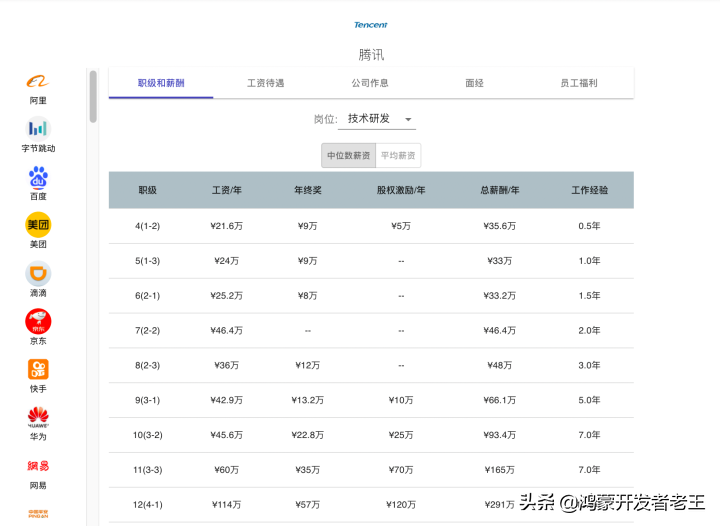720x526 pixels.
Task: Click the 职级 column header
Action: tap(147, 190)
